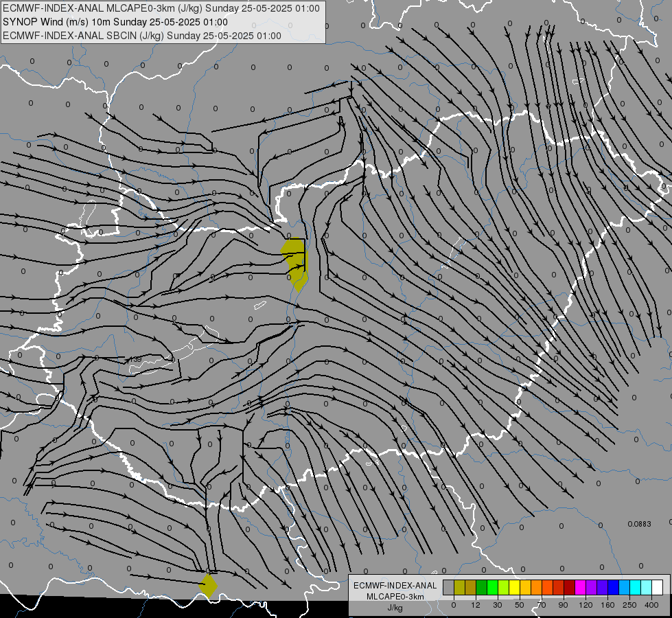Image resolution: width=672 pixels, height=618 pixels.
Task: Click the legend value '90'
Action: [x=563, y=605]
